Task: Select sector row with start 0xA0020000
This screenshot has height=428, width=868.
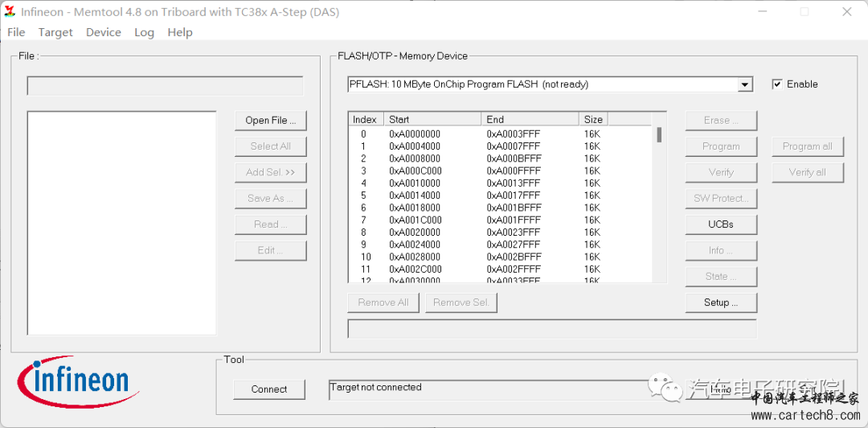Action: [x=500, y=233]
